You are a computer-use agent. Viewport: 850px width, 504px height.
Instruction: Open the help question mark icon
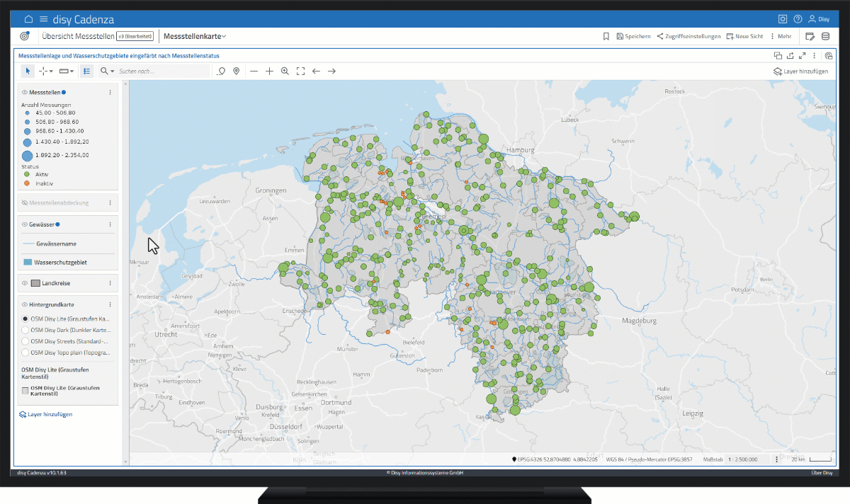(798, 19)
